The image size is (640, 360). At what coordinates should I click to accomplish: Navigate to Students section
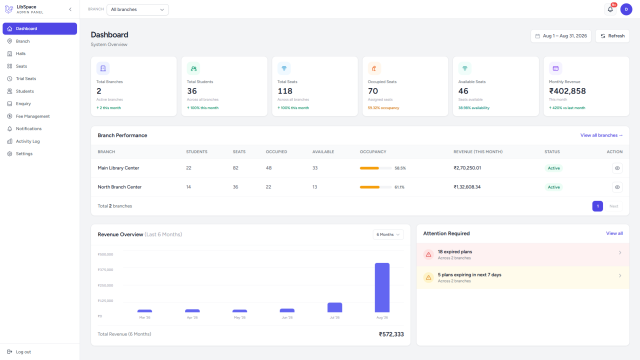[x=40, y=91]
